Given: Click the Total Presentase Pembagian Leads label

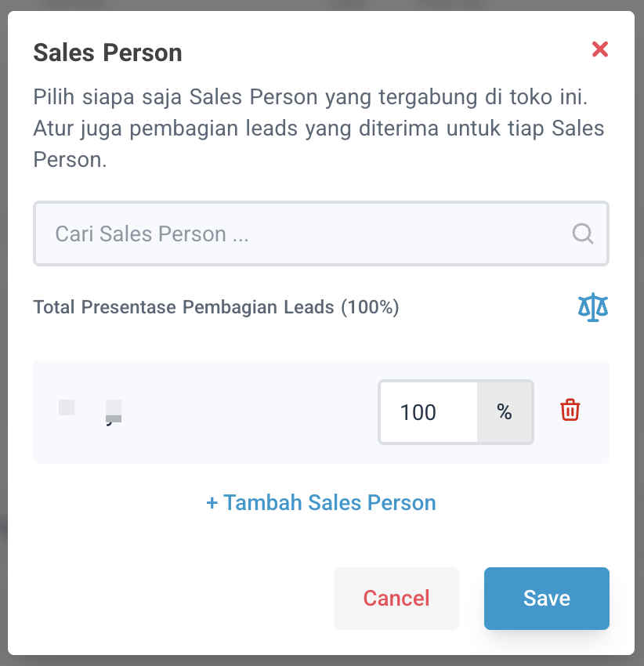Looking at the screenshot, I should coord(185,308).
